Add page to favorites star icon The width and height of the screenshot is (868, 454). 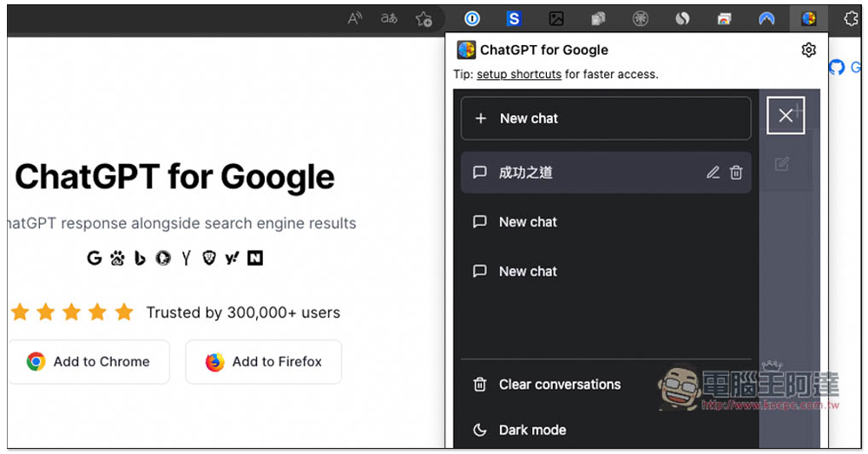click(424, 19)
